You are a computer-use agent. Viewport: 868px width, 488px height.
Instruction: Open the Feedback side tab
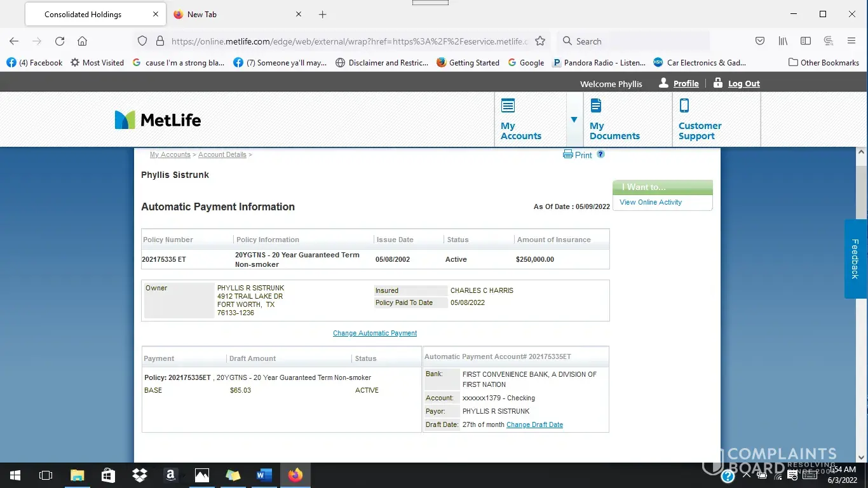pyautogui.click(x=855, y=259)
